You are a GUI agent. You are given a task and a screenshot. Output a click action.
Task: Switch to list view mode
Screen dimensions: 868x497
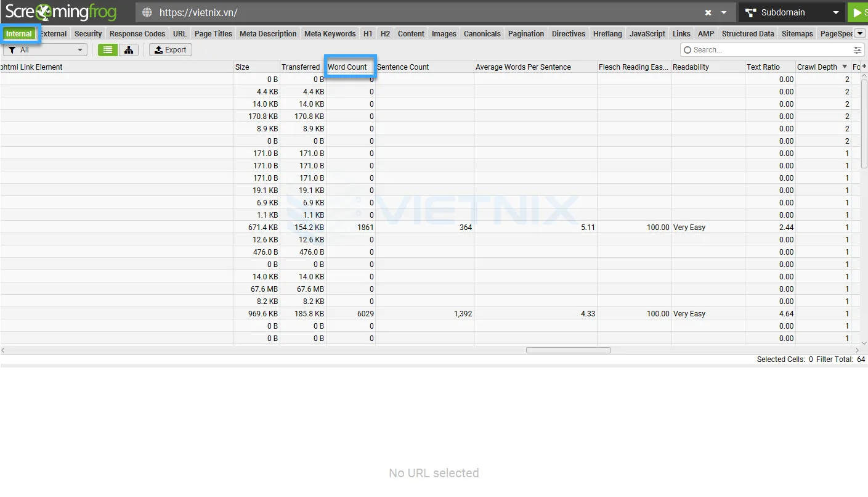pos(108,50)
